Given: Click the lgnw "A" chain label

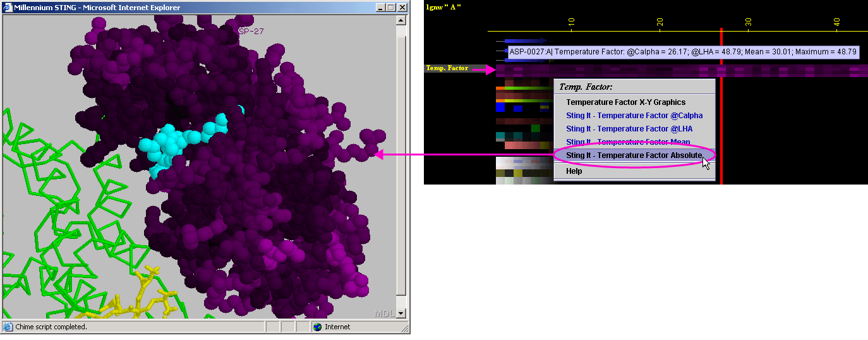Looking at the screenshot, I should (x=443, y=6).
